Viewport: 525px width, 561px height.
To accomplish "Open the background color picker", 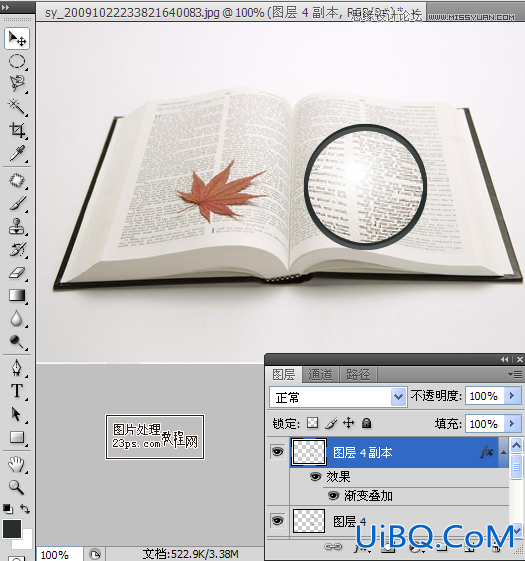I will point(26,541).
